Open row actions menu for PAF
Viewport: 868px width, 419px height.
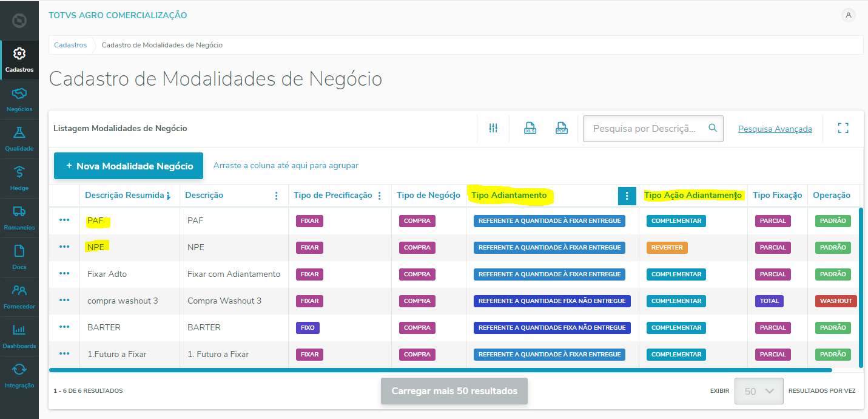click(64, 220)
